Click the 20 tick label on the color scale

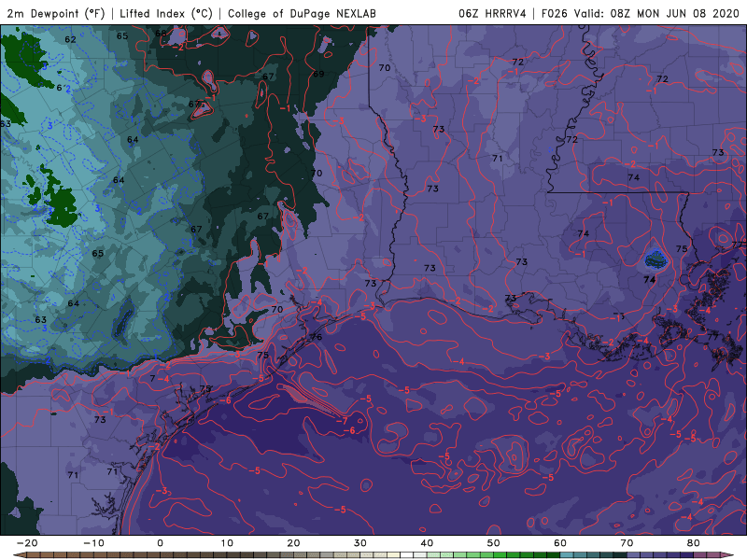(x=293, y=543)
